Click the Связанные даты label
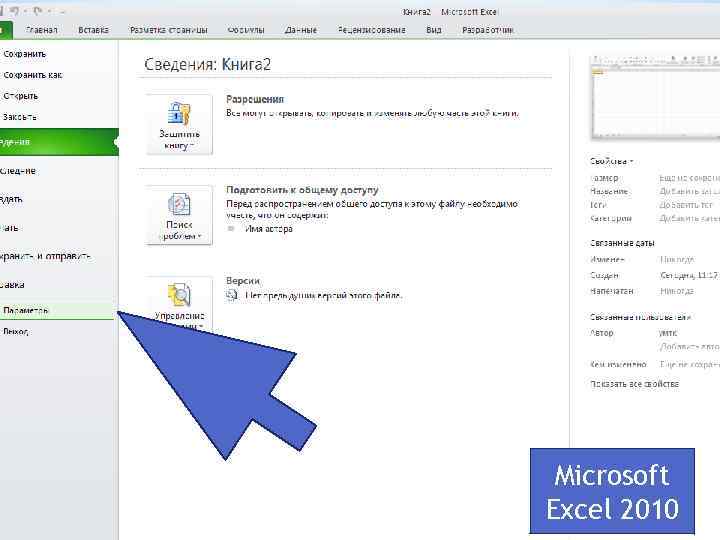This screenshot has width=720, height=540. coord(622,243)
